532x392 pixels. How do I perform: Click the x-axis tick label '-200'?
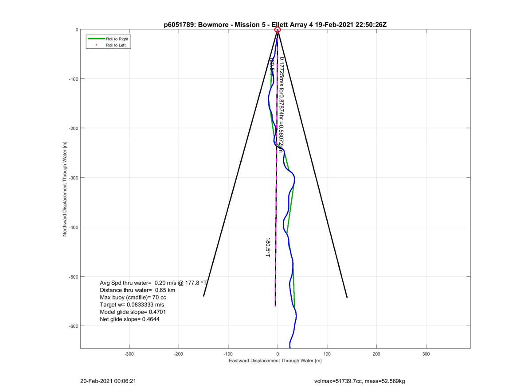(179, 354)
